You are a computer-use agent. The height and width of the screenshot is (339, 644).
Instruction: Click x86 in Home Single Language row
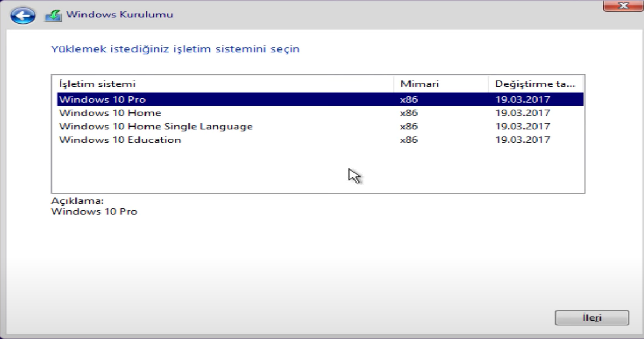[x=409, y=127]
